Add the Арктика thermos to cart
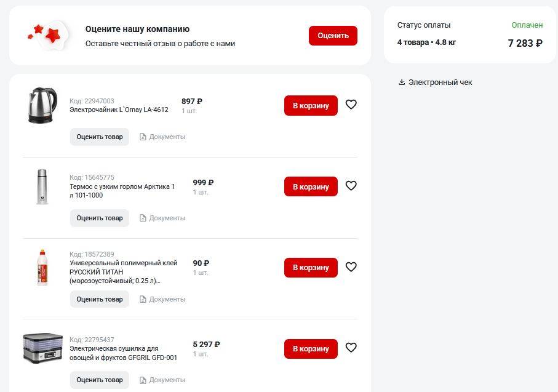The height and width of the screenshot is (392, 558). tap(311, 186)
